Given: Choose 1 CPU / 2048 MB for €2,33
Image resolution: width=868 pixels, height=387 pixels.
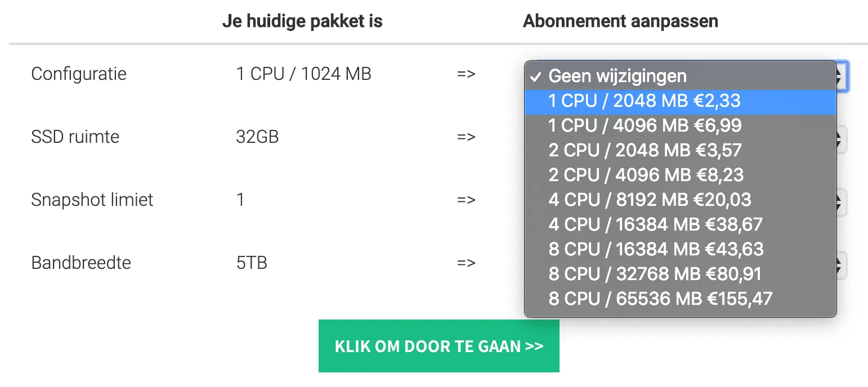Looking at the screenshot, I should [x=644, y=101].
